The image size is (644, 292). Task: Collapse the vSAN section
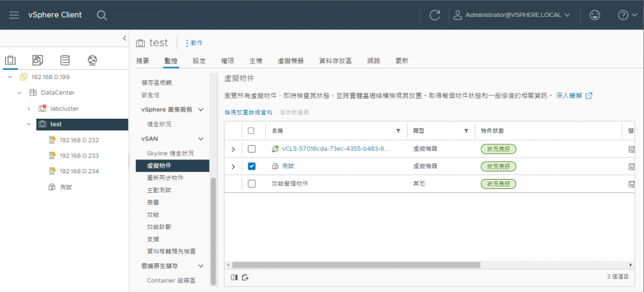click(201, 139)
